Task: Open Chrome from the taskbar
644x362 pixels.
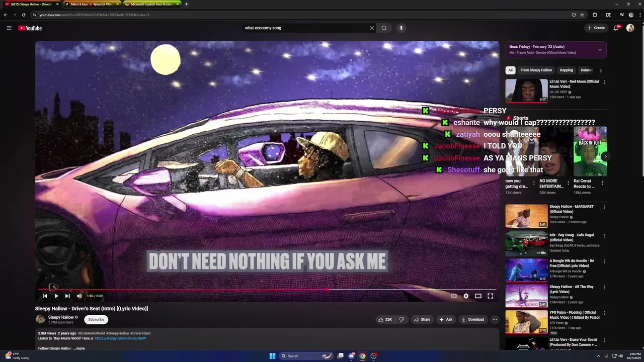Action: pos(362,356)
